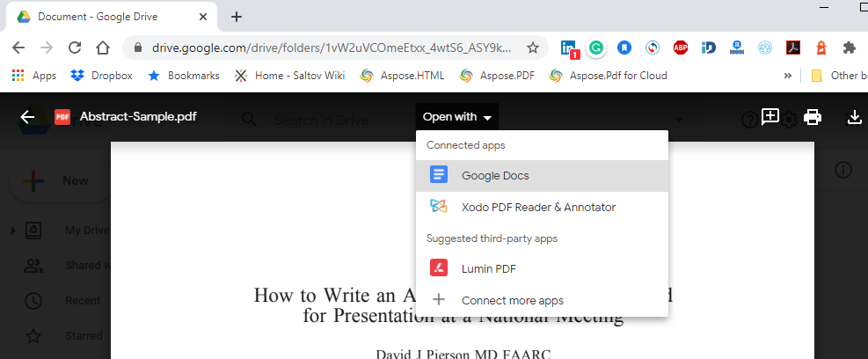Print the PDF document

(812, 117)
